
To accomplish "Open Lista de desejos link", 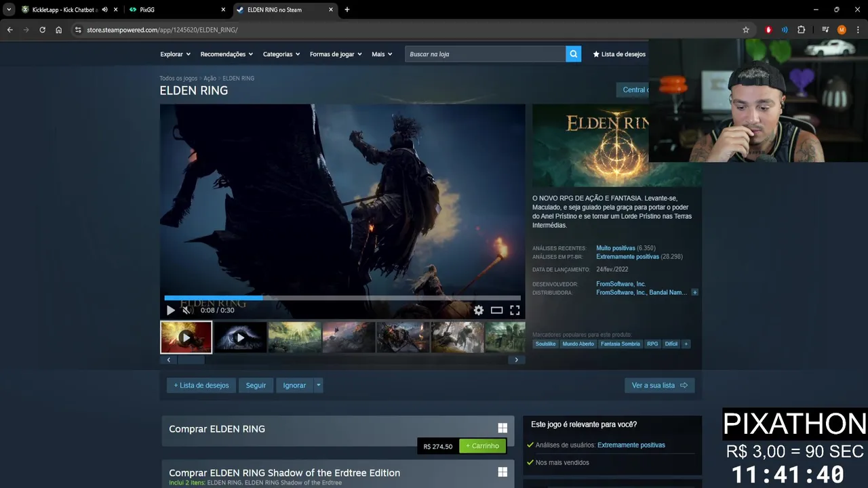I will pos(619,54).
